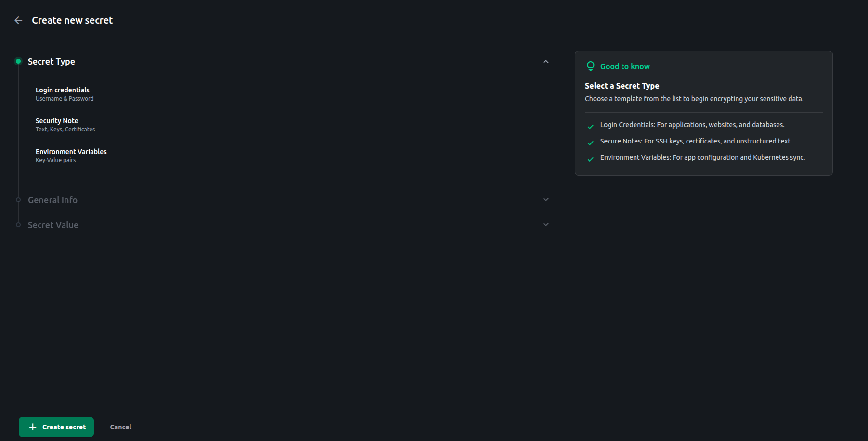Image resolution: width=868 pixels, height=441 pixels.
Task: Open the Secret Value step heading
Action: click(x=53, y=225)
